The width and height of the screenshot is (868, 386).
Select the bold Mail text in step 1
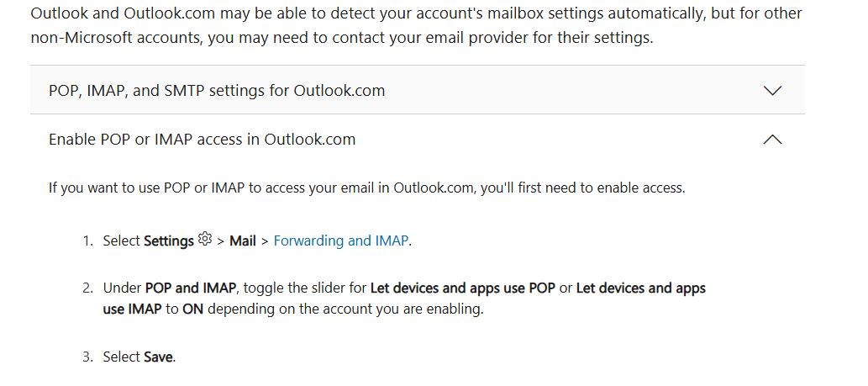tap(242, 241)
